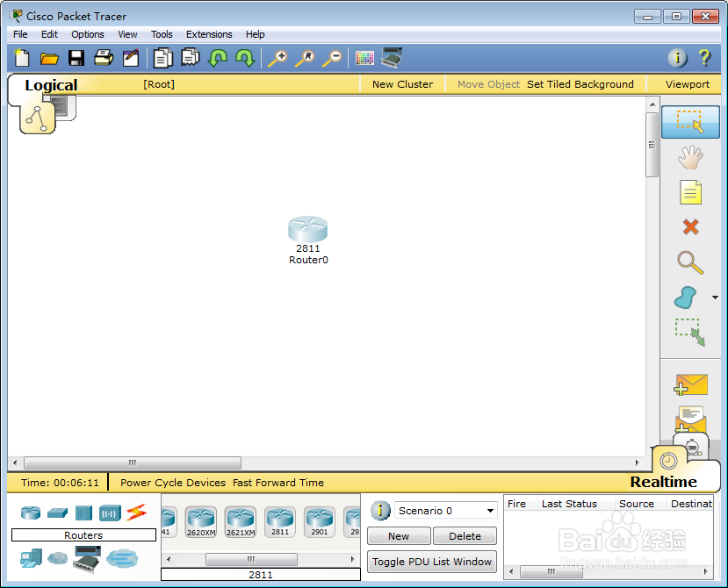728x588 pixels.
Task: Click the Zoom In magnifier
Action: click(x=278, y=59)
